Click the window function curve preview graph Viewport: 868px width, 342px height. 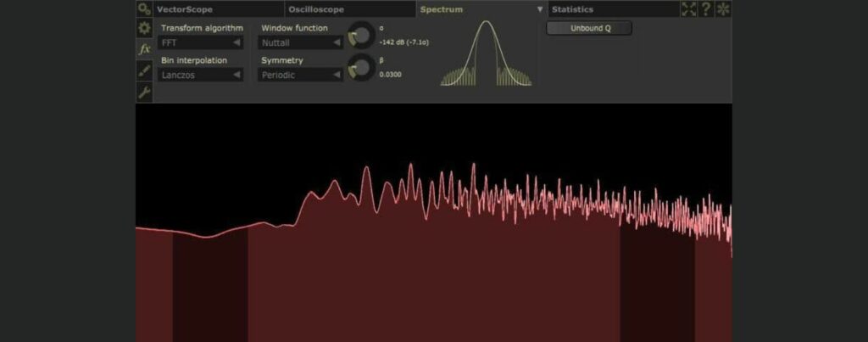(486, 53)
